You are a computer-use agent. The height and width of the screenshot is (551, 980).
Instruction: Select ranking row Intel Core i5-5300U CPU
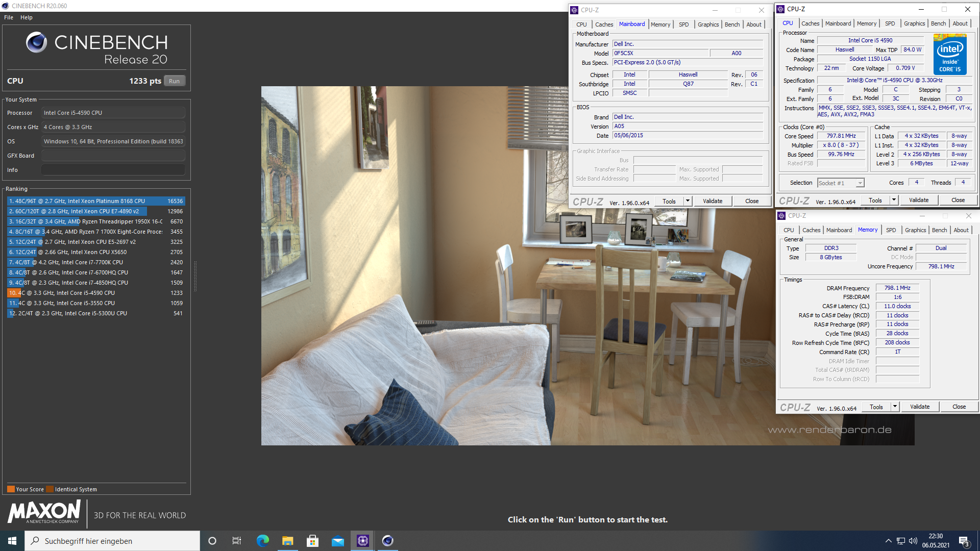(95, 313)
